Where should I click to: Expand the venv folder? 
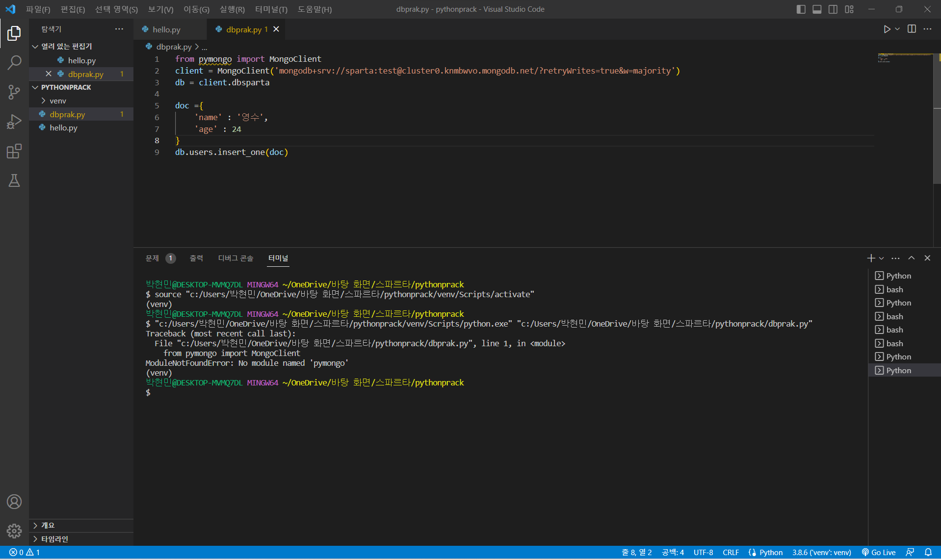[81, 101]
